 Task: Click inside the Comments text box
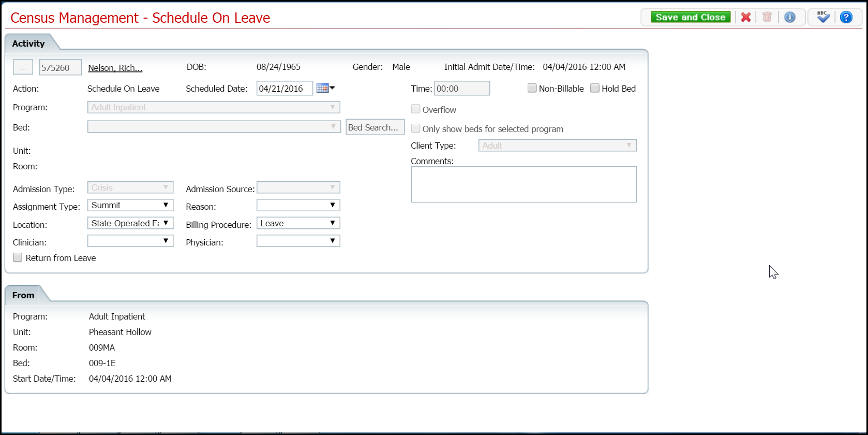(x=523, y=184)
